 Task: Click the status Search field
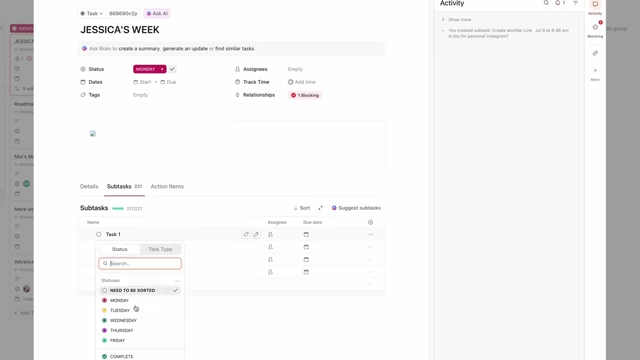pyautogui.click(x=140, y=263)
